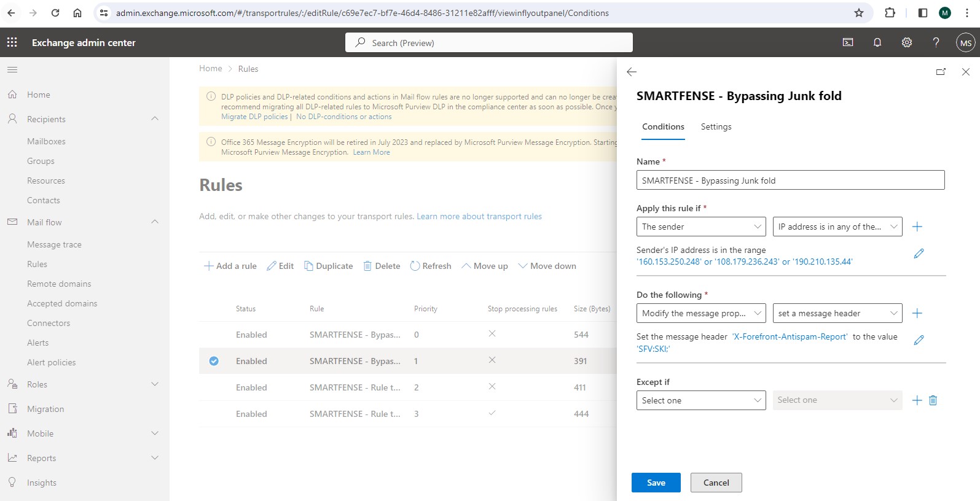The width and height of the screenshot is (980, 501).
Task: Toggle the hamburger navigation menu
Action: coord(12,69)
